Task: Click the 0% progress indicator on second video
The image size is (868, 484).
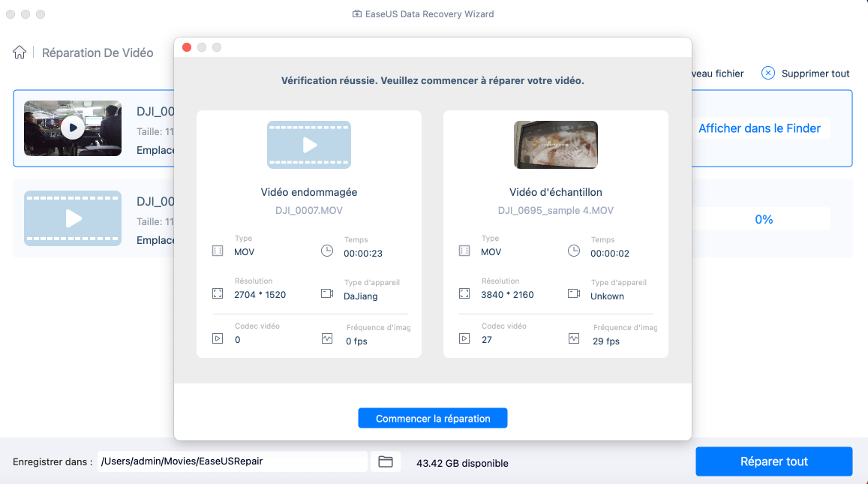Action: [x=764, y=219]
